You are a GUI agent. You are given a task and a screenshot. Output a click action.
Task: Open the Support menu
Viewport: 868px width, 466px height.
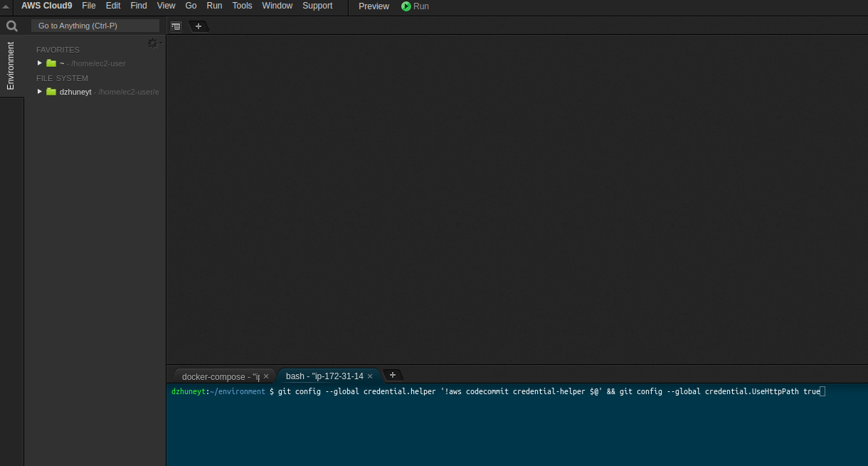pos(317,6)
